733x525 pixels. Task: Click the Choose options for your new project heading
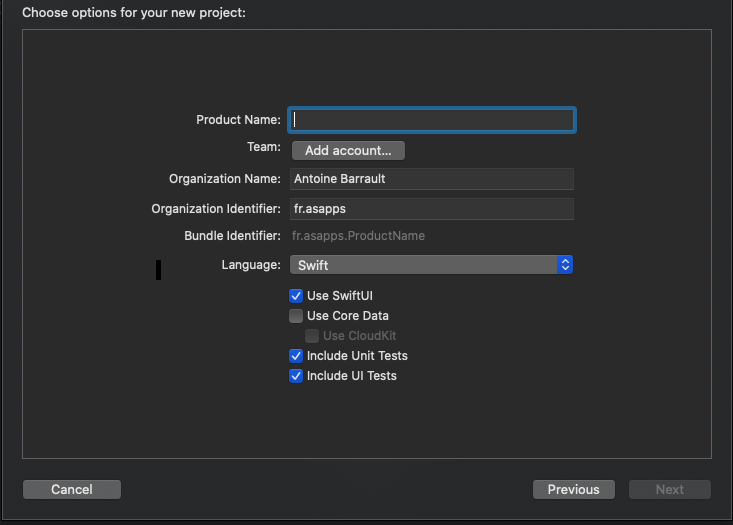point(133,13)
